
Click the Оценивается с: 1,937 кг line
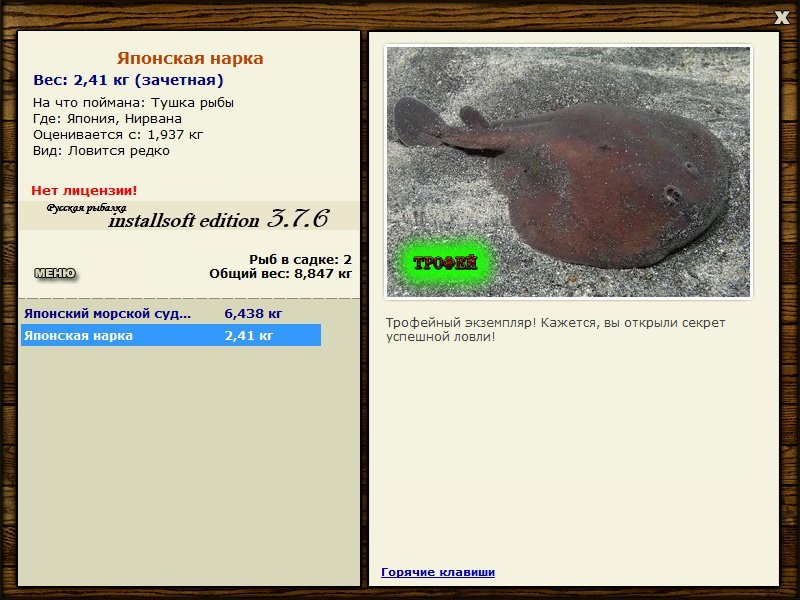[x=118, y=135]
